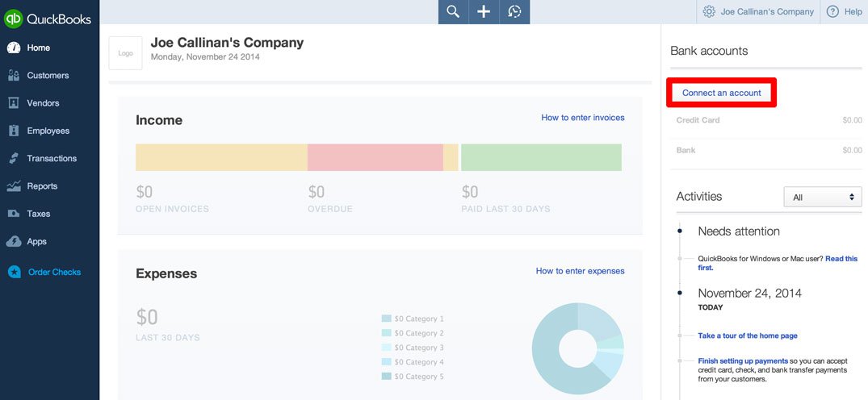Screen dimensions: 868x400
Task: Click the Apps cloud icon in sidebar
Action: [14, 242]
